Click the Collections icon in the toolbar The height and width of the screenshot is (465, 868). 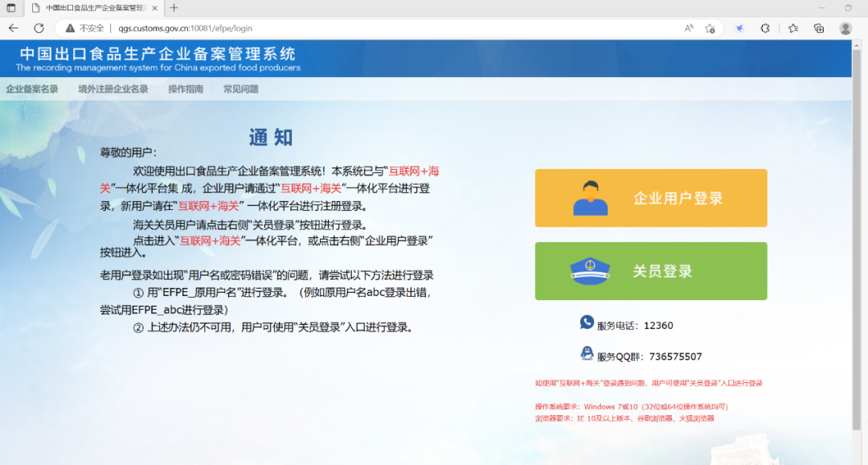[818, 27]
